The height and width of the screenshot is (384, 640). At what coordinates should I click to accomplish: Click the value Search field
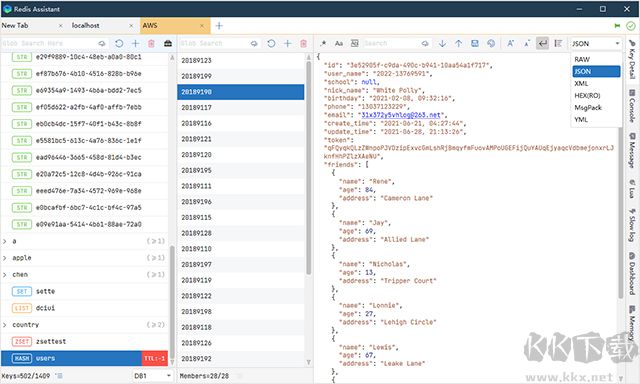pos(391,43)
